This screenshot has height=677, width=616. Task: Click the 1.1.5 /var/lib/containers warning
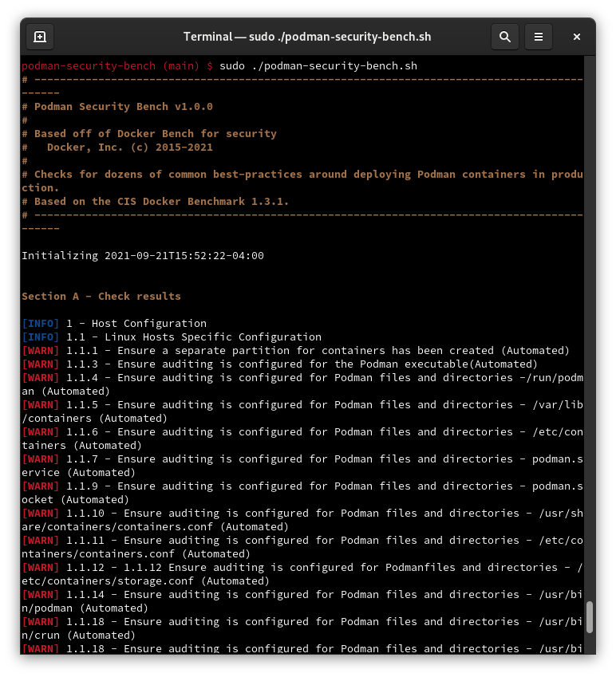(x=302, y=411)
